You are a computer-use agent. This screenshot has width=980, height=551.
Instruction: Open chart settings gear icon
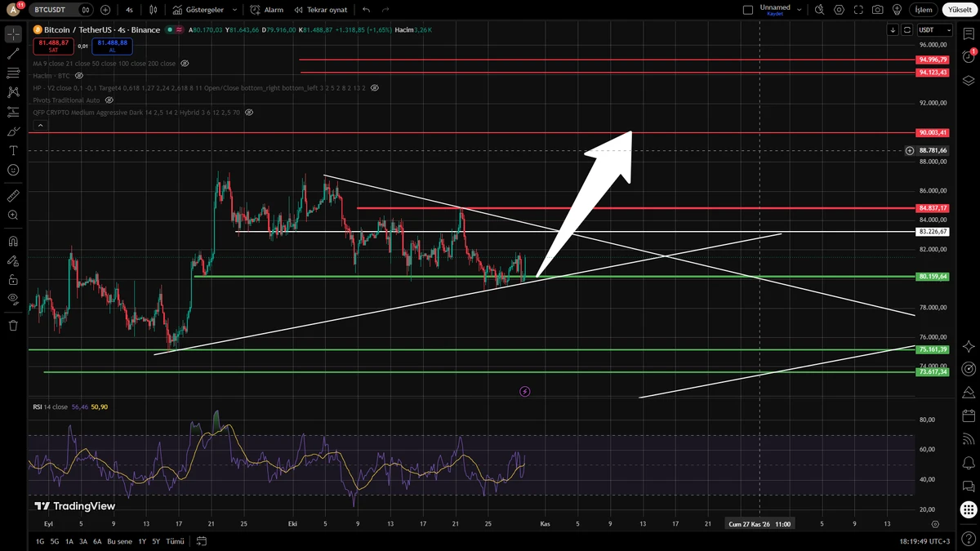[840, 10]
